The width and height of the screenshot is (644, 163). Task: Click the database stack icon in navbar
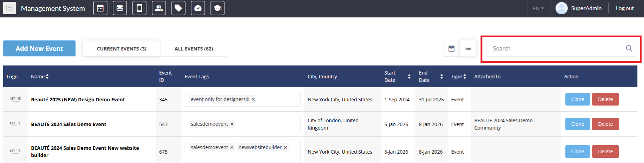(x=120, y=8)
